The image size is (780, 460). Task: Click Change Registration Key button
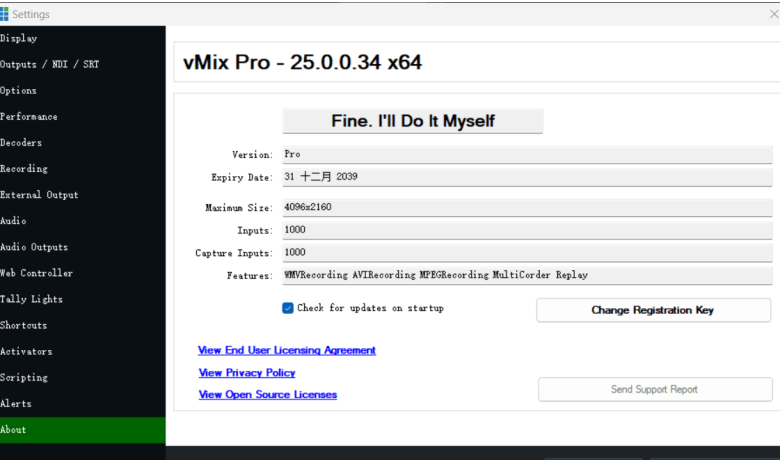(653, 310)
